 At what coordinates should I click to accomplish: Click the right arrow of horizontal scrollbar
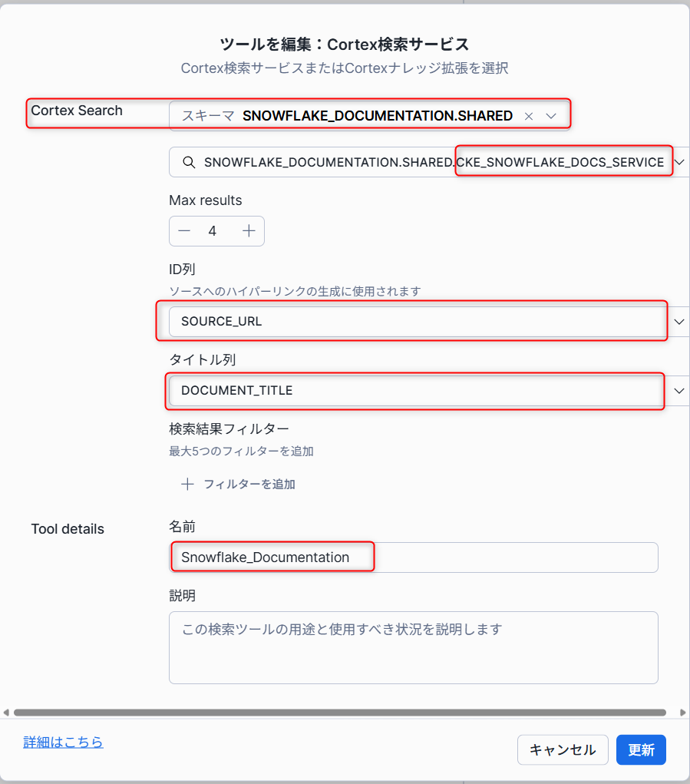683,713
